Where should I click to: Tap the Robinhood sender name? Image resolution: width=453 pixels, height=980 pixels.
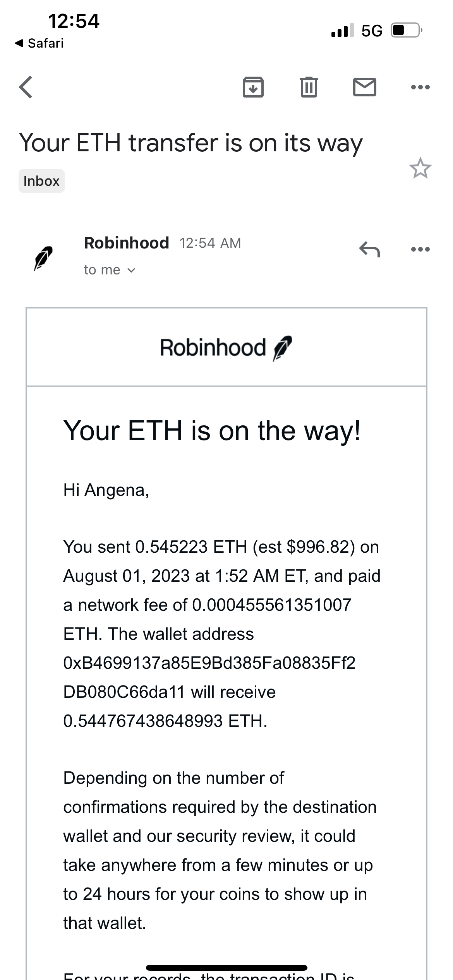point(127,243)
